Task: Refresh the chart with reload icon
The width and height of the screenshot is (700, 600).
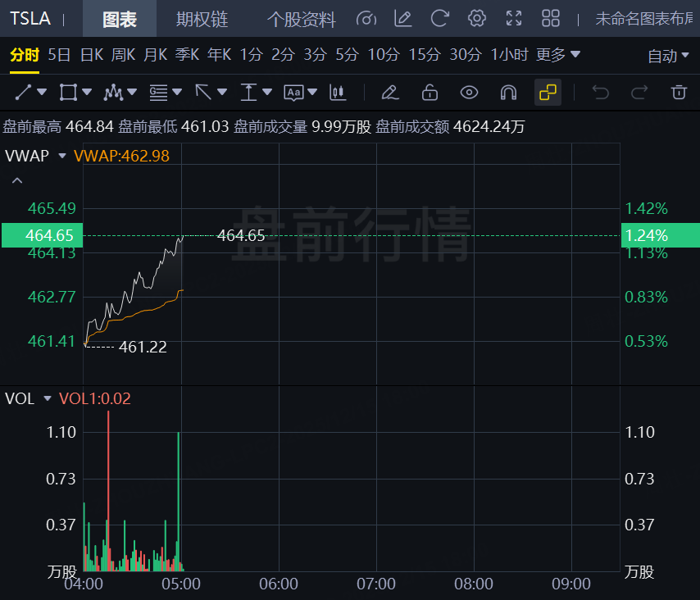Action: point(439,19)
